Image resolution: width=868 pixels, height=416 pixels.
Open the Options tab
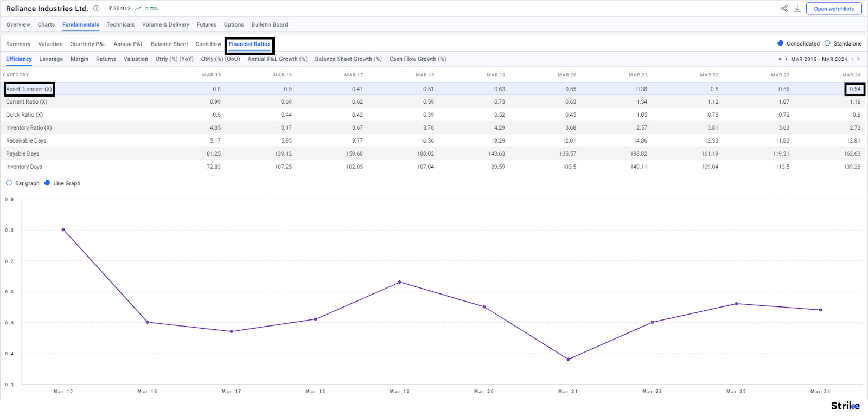pyautogui.click(x=234, y=24)
